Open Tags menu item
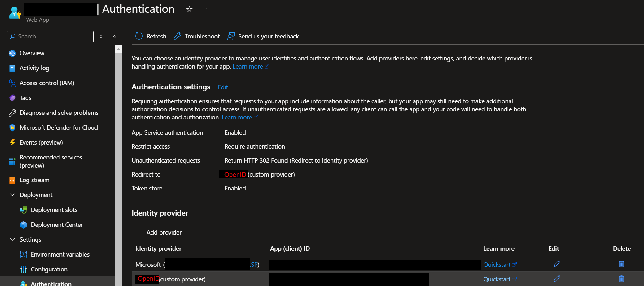This screenshot has width=644, height=286. (x=25, y=98)
